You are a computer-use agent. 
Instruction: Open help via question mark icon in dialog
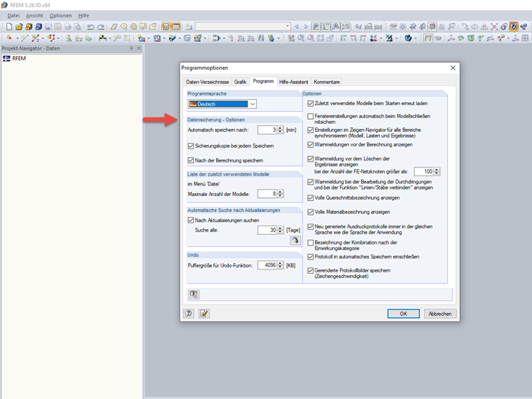(188, 314)
